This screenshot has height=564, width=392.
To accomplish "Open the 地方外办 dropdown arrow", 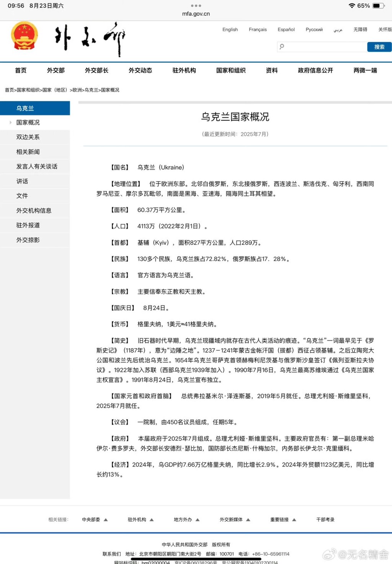I will click(198, 520).
